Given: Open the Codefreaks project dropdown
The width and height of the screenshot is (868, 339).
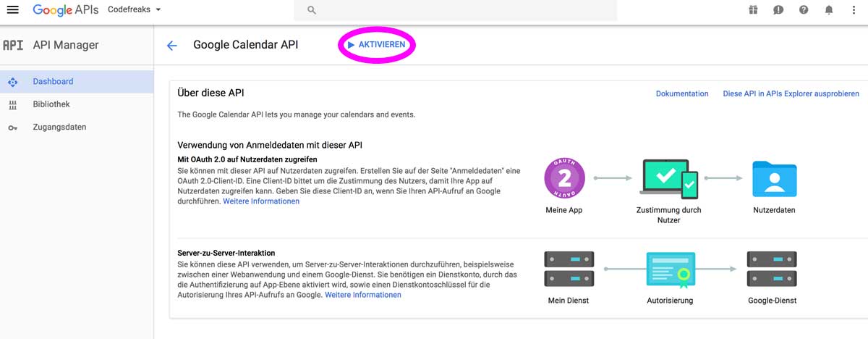Looking at the screenshot, I should [x=135, y=9].
